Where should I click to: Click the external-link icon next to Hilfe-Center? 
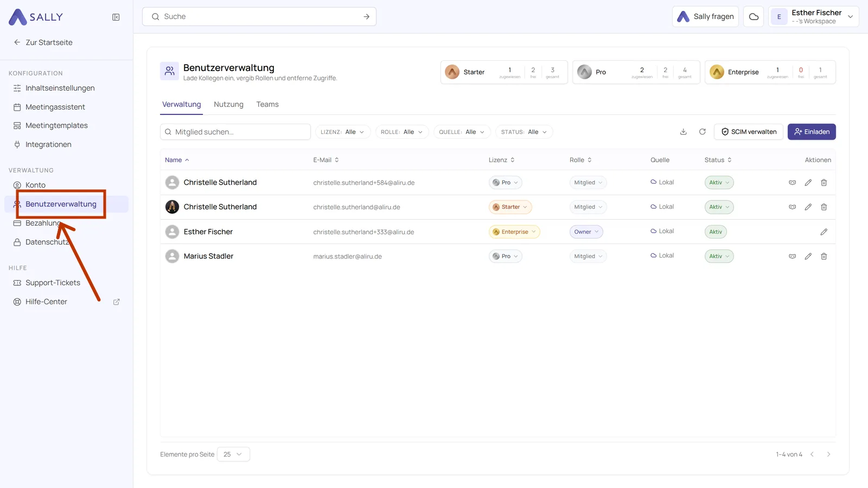pyautogui.click(x=117, y=302)
